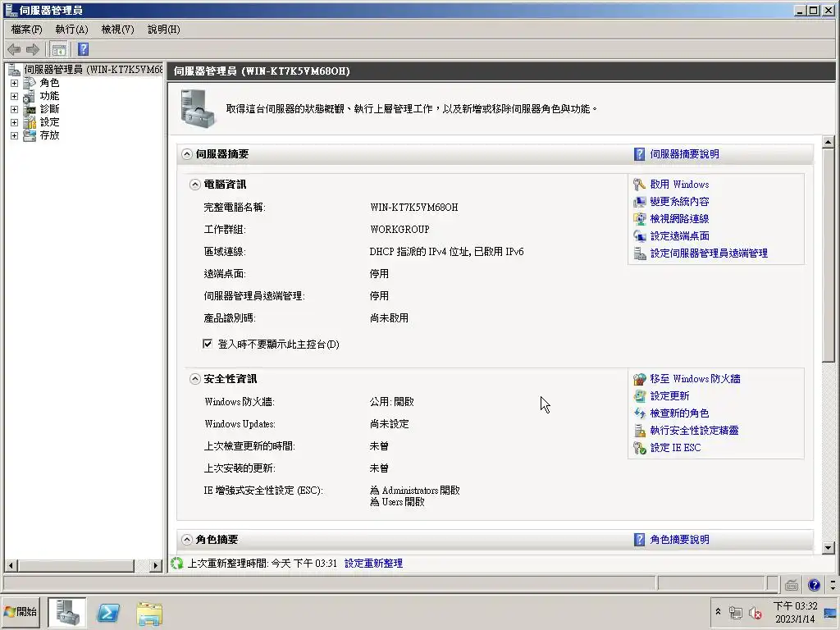Click the 移至 Windows 防火牆 icon
Screen dimensions: 840x630
click(x=639, y=379)
